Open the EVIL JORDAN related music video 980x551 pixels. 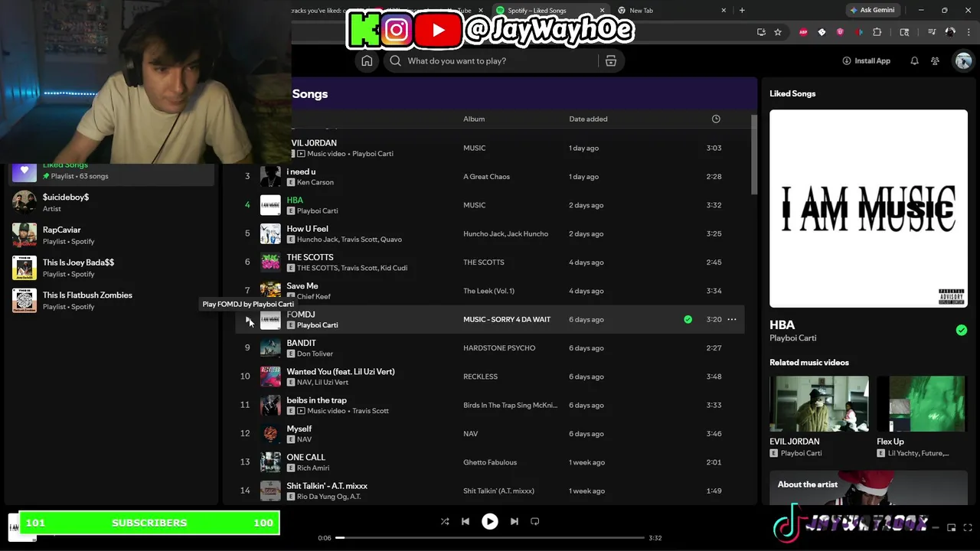pyautogui.click(x=819, y=417)
